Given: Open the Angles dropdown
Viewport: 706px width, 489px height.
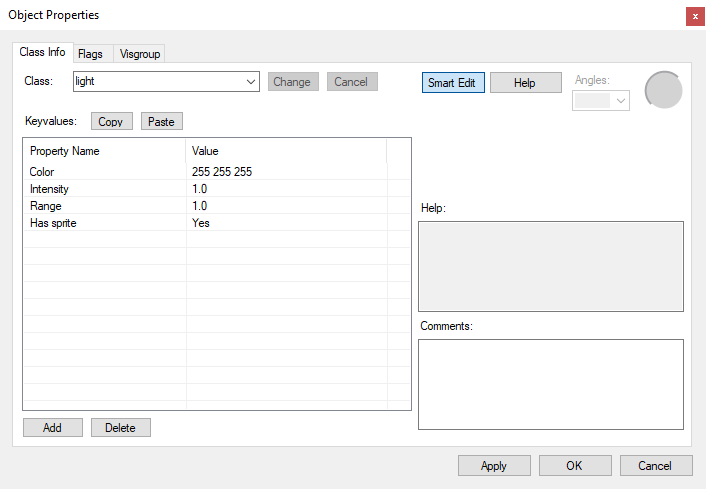Looking at the screenshot, I should [620, 100].
